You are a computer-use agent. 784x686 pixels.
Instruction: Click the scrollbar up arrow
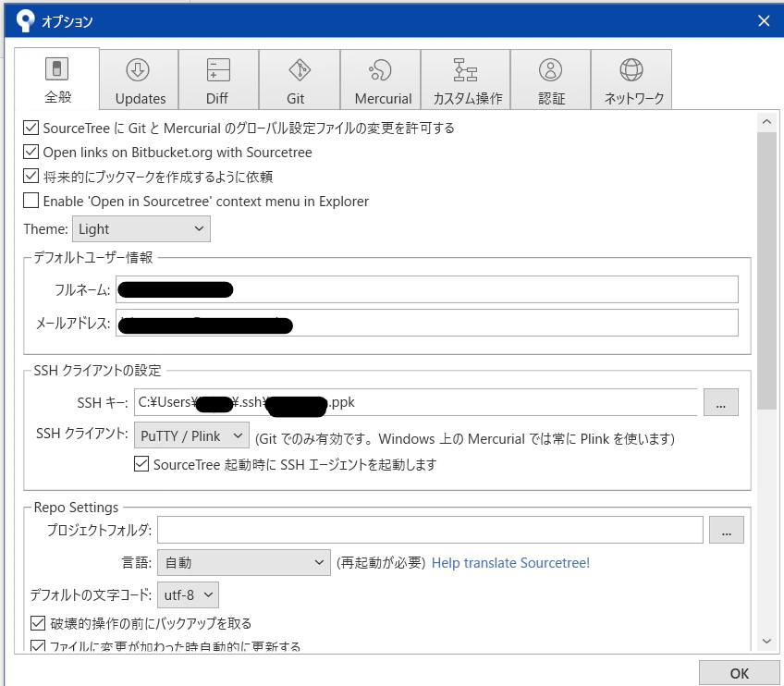[x=767, y=121]
